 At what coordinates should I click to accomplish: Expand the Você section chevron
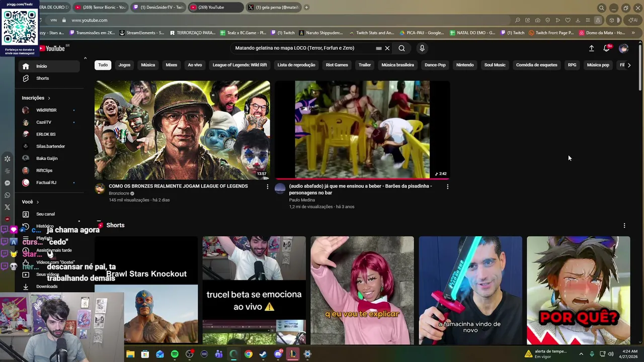click(x=37, y=202)
